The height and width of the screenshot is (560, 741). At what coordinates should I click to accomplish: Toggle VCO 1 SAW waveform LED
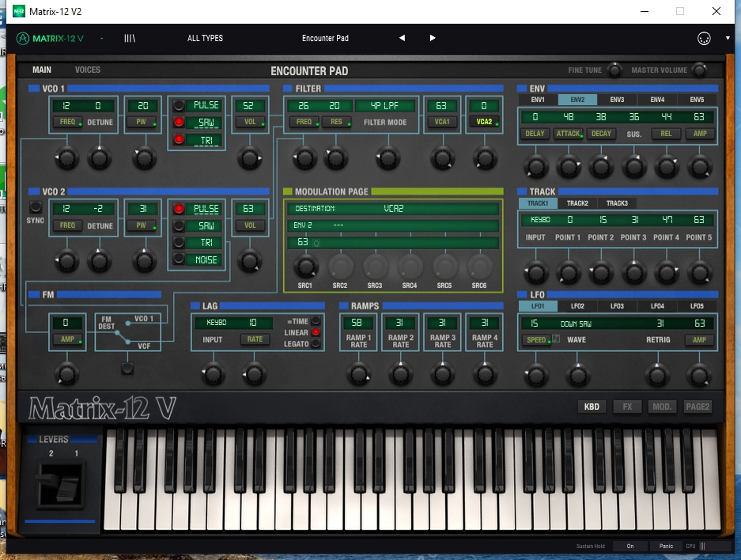(x=179, y=122)
